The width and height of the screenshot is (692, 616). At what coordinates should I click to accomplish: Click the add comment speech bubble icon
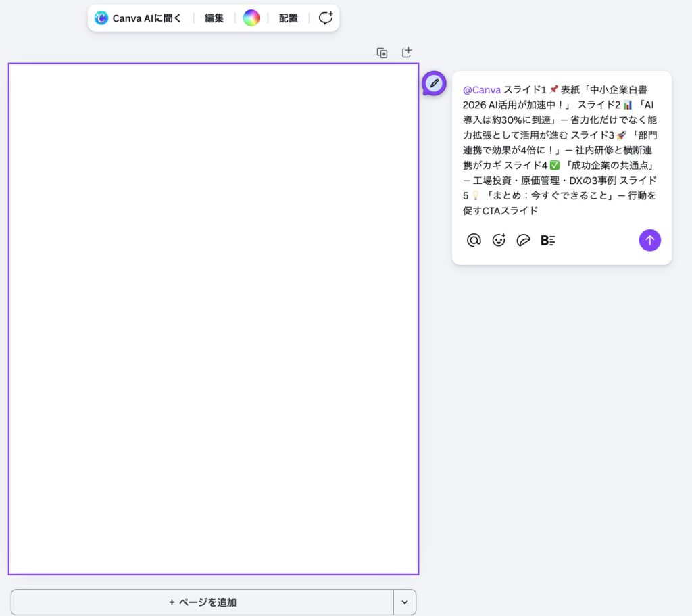pyautogui.click(x=326, y=18)
